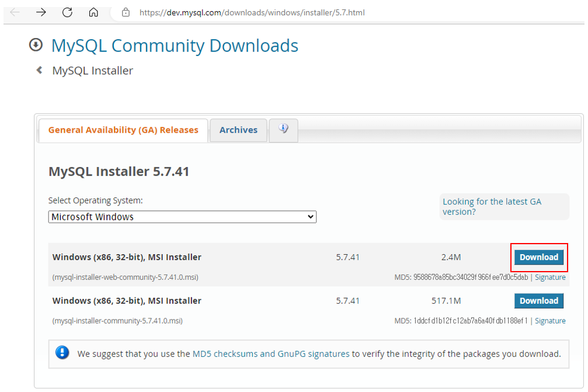Select filename mysql-installer-community-5.7.41.0.msi text
This screenshot has width=588, height=392.
pyautogui.click(x=117, y=321)
